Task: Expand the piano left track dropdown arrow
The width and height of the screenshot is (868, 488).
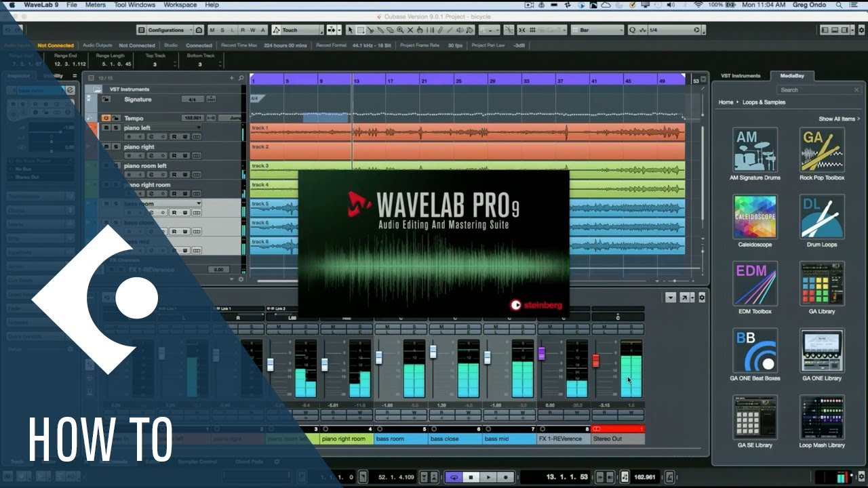Action: coord(199,128)
